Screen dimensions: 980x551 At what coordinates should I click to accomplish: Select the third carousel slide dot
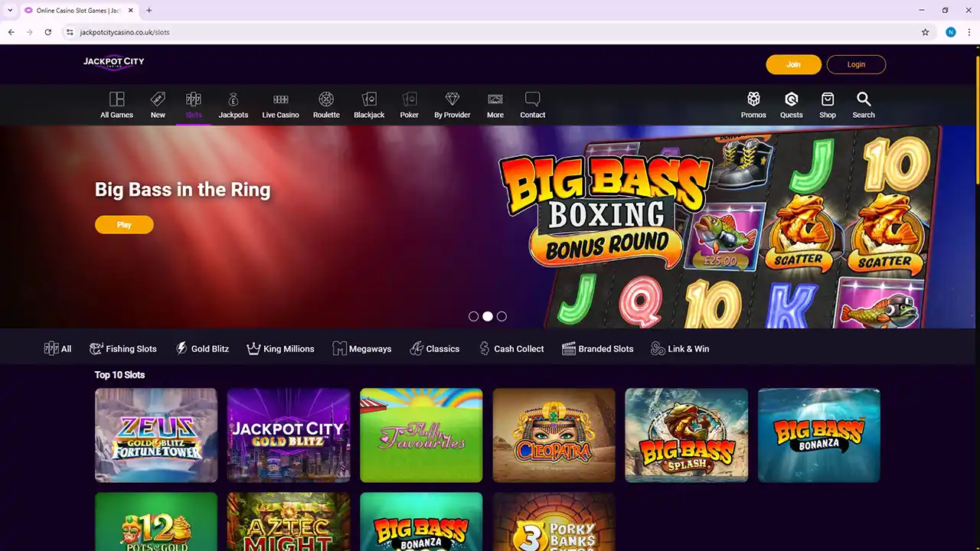click(x=501, y=316)
